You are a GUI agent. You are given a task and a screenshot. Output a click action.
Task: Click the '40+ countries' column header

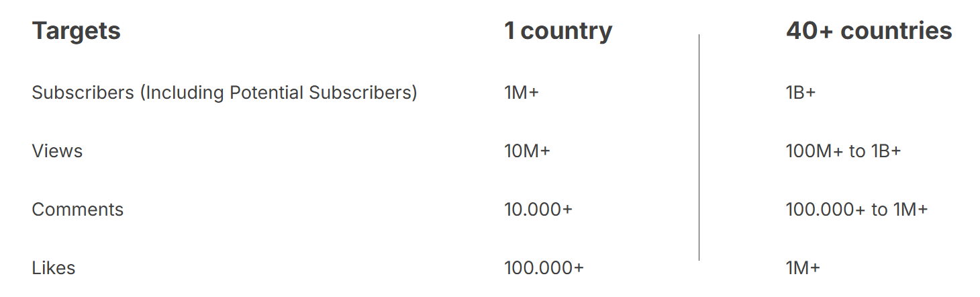tap(869, 31)
